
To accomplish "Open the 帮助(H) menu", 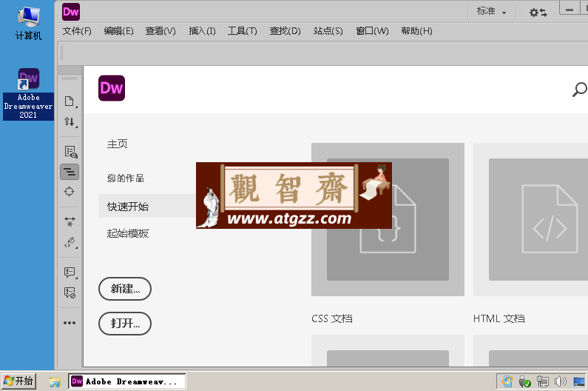I will pyautogui.click(x=416, y=31).
